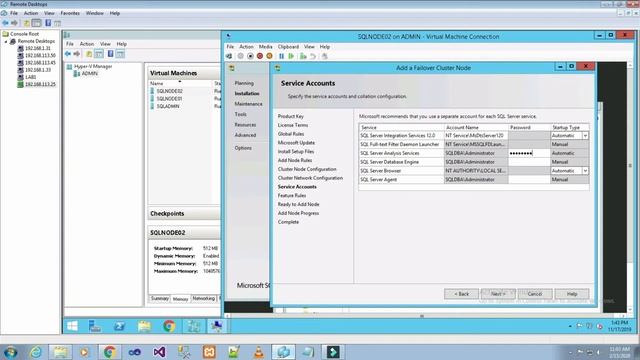Image resolution: width=640 pixels, height=360 pixels.
Task: Select SQLADMIN in Virtual Machines list
Action: click(168, 106)
